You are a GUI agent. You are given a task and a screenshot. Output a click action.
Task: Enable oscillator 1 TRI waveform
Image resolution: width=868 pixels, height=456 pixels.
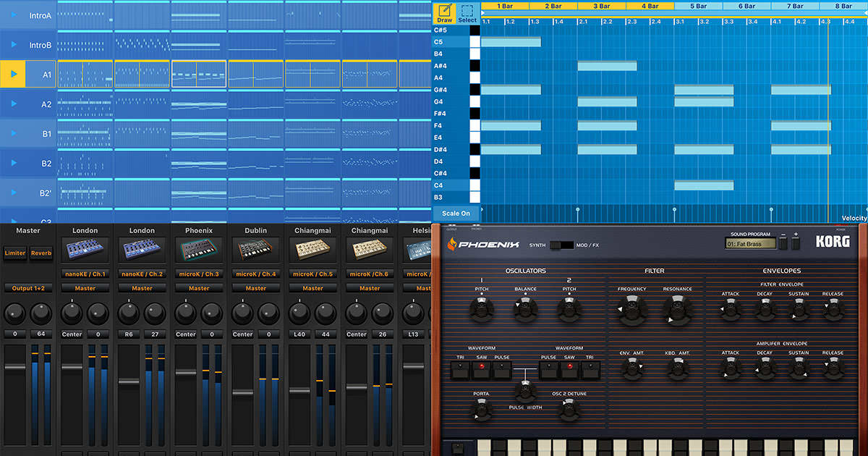(460, 370)
